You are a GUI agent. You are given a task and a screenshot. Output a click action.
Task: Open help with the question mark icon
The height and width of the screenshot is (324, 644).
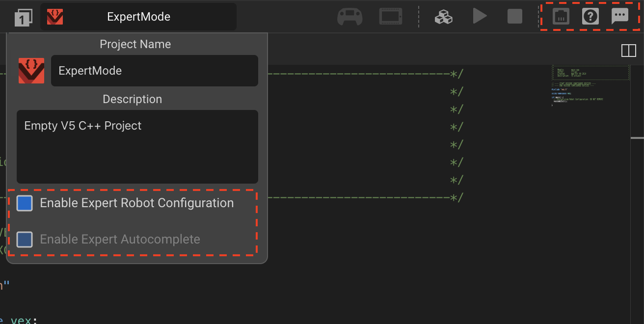(x=590, y=17)
